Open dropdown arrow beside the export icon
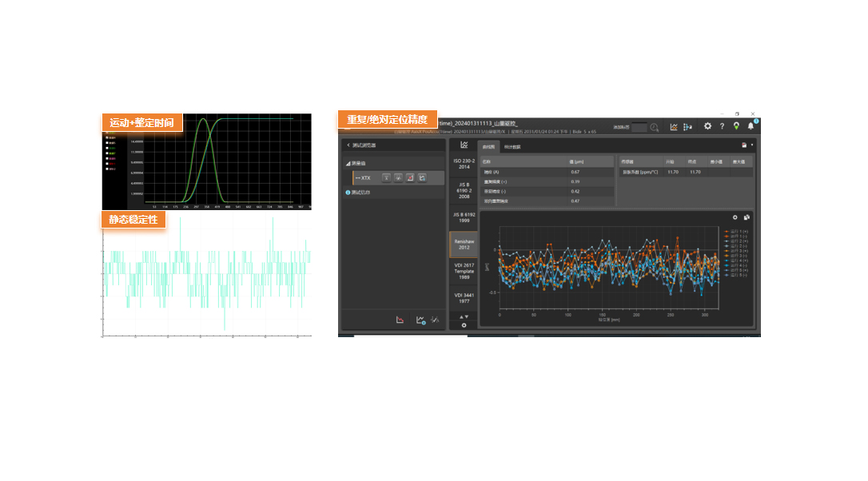This screenshot has height=481, width=868. coord(752,145)
